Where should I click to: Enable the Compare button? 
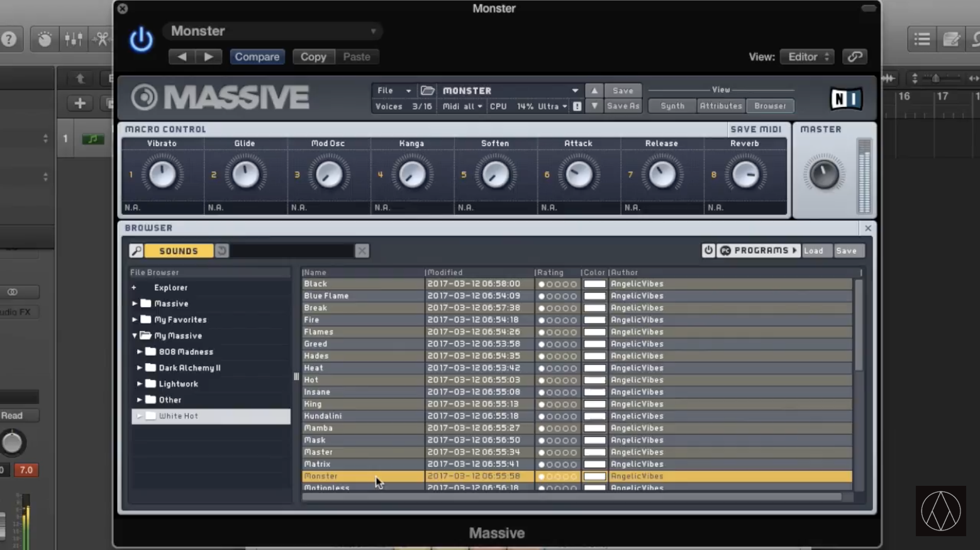(x=257, y=57)
